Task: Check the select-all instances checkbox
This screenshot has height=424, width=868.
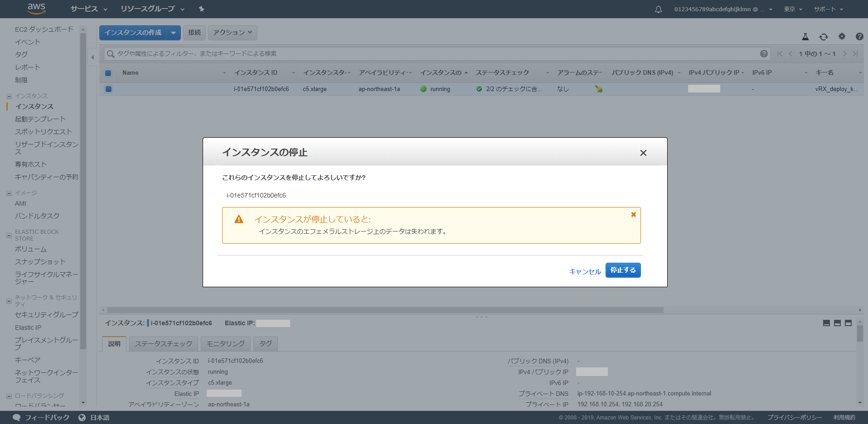Action: tap(108, 73)
